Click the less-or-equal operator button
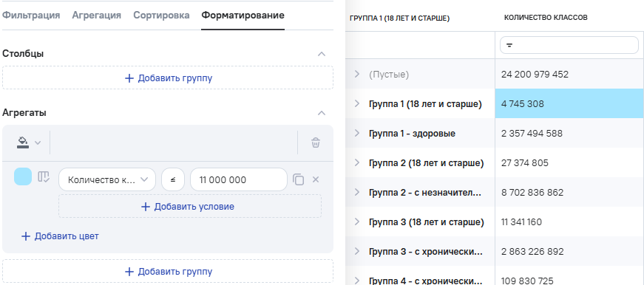 (x=173, y=179)
